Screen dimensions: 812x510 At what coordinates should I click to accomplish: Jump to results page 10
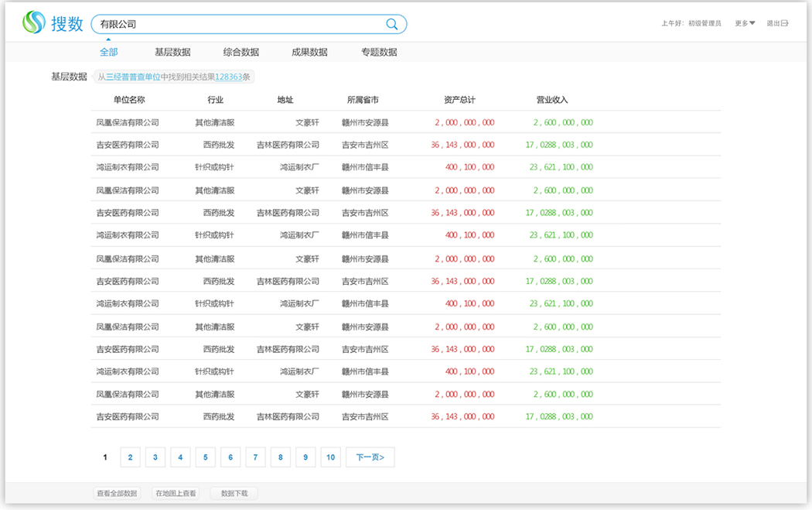[x=330, y=457]
